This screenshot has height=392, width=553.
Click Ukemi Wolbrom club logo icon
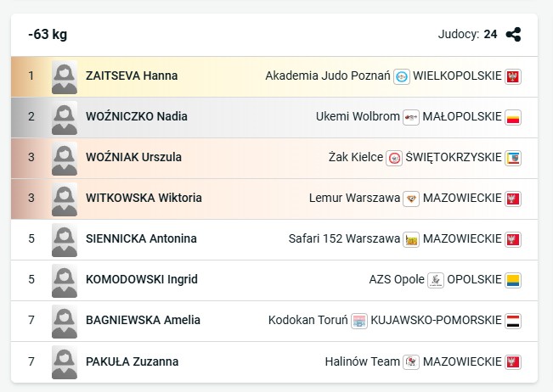click(411, 117)
